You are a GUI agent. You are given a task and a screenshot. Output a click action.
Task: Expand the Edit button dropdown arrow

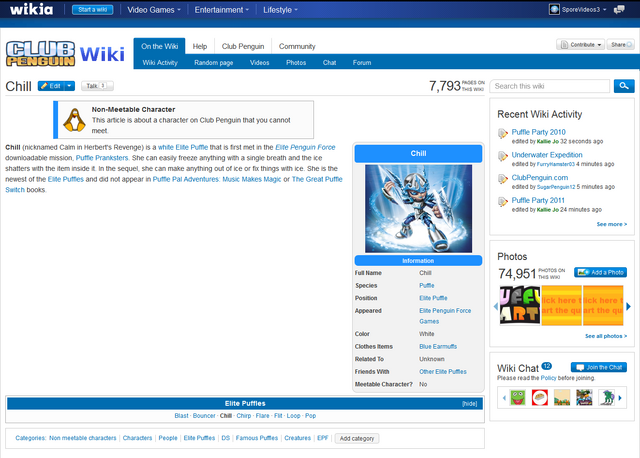(x=69, y=86)
